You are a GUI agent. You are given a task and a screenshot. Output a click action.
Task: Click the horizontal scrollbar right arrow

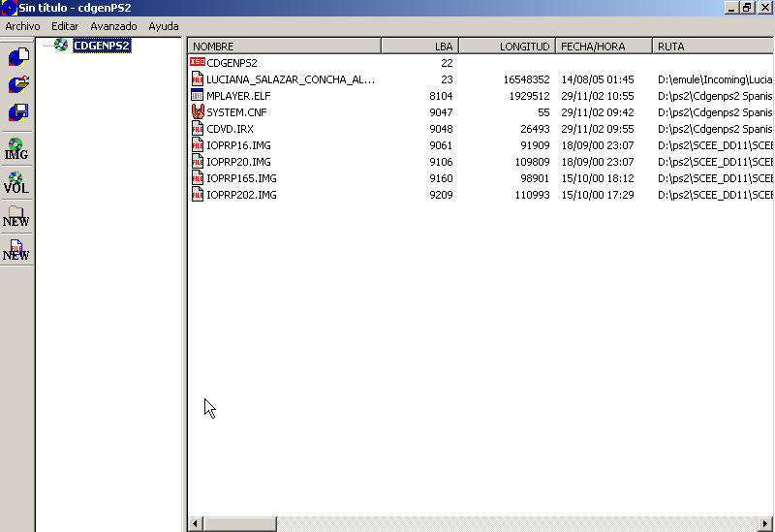[765, 523]
